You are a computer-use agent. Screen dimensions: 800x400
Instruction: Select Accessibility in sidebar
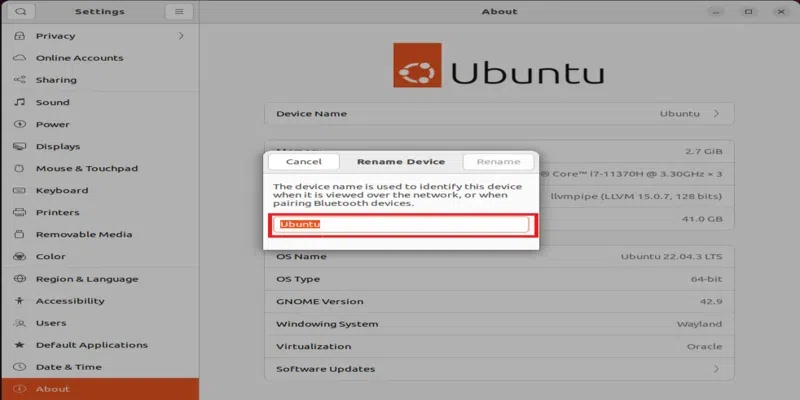click(x=99, y=301)
